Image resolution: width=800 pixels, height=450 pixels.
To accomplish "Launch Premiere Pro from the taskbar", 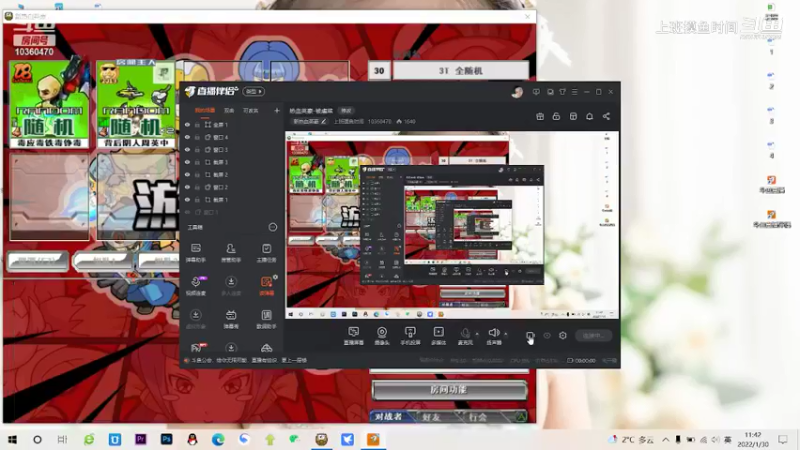I will click(140, 439).
